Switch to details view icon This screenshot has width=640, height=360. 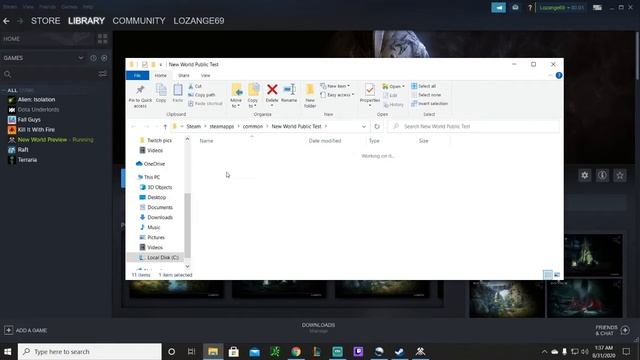point(548,275)
